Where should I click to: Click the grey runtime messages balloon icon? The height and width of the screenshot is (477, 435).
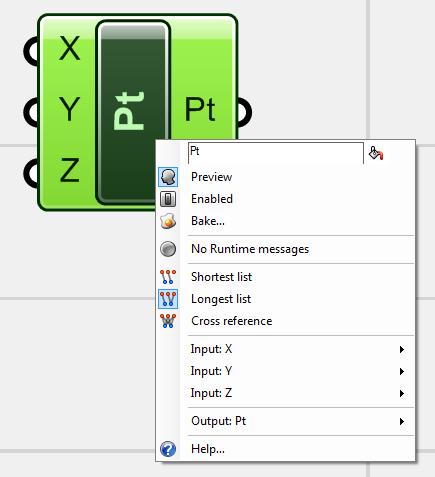168,249
